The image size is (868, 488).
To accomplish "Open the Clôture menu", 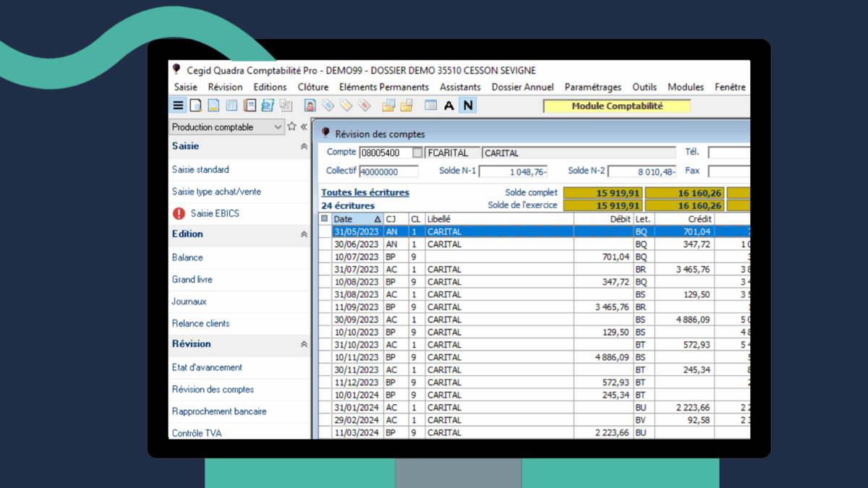I will 312,87.
